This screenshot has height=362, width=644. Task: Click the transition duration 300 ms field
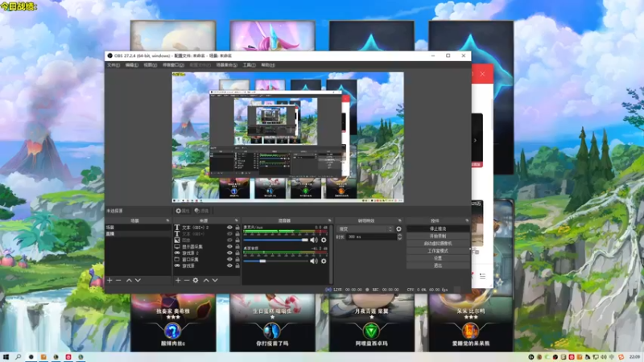pyautogui.click(x=371, y=237)
